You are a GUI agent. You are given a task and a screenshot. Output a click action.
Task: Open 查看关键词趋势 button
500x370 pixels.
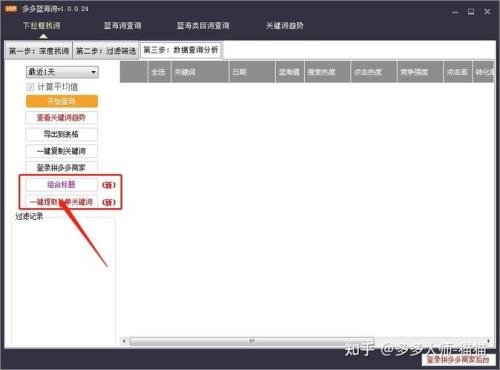click(61, 118)
